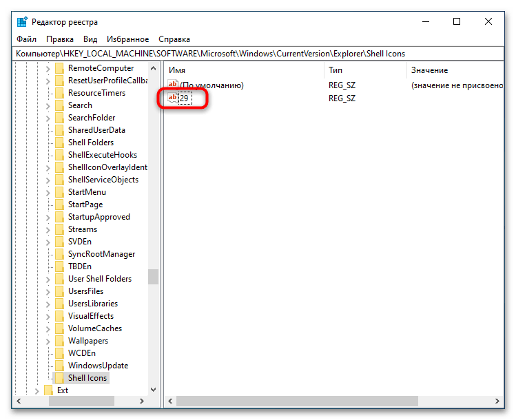Click values pane scroll right arrow
The width and height of the screenshot is (516, 420).
(497, 401)
